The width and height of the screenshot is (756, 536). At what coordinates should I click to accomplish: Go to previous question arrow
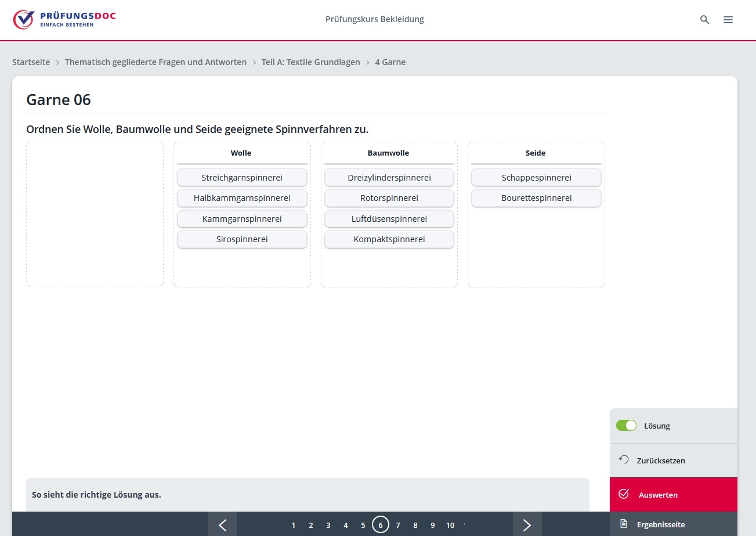[222, 525]
